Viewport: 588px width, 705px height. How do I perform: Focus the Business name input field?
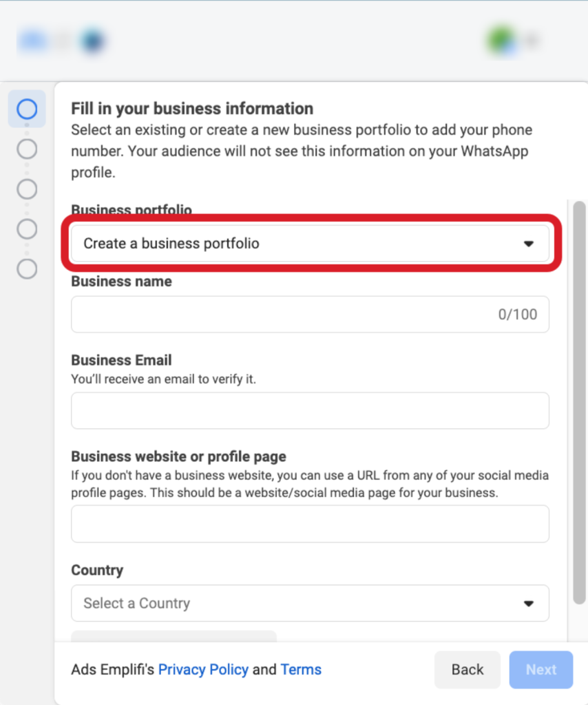(311, 314)
